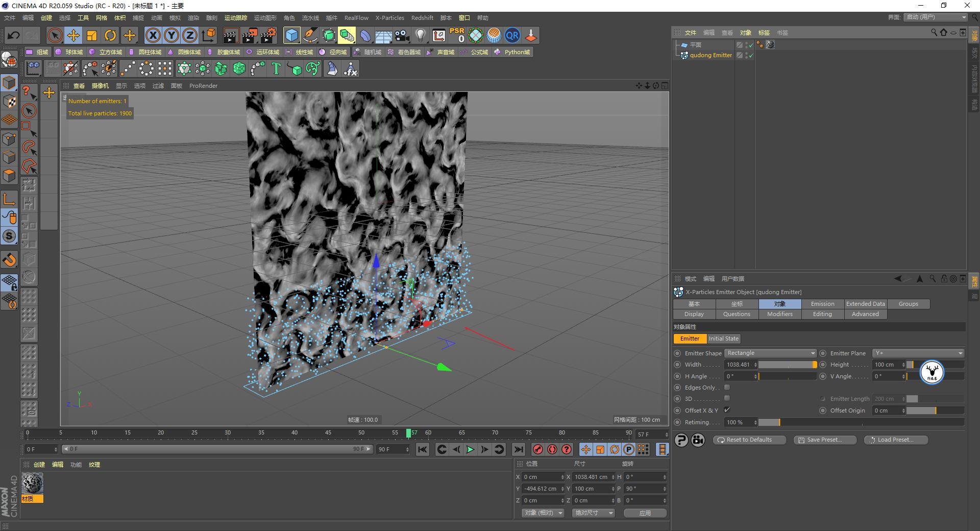The height and width of the screenshot is (531, 980).
Task: Select the Move tool
Action: click(73, 35)
